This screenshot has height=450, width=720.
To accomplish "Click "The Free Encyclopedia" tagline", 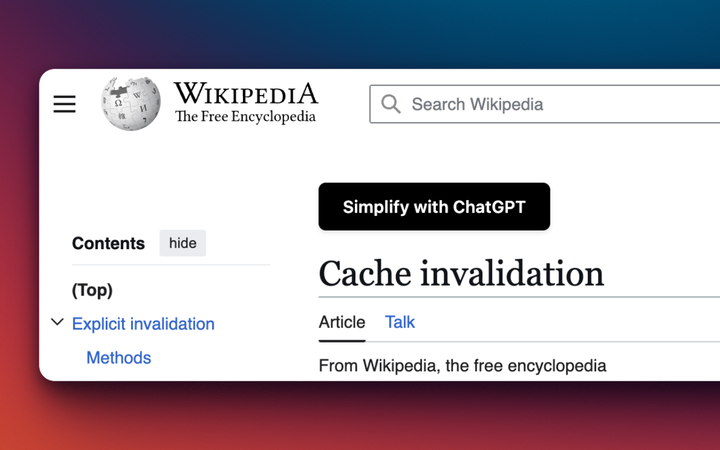I will point(245,117).
